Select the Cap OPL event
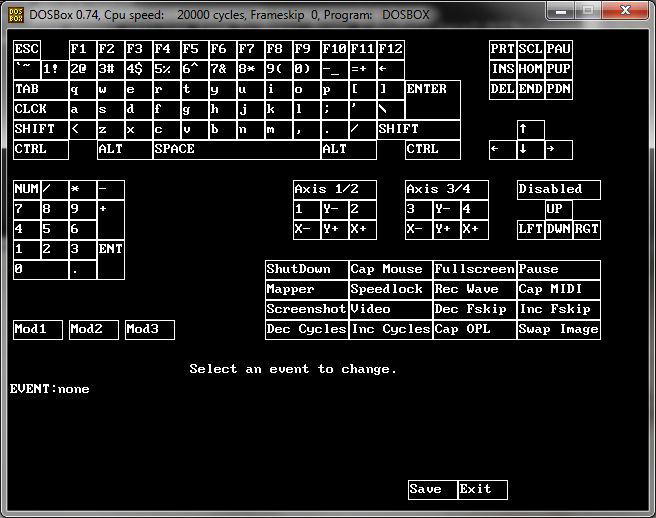The width and height of the screenshot is (656, 518). tap(475, 330)
